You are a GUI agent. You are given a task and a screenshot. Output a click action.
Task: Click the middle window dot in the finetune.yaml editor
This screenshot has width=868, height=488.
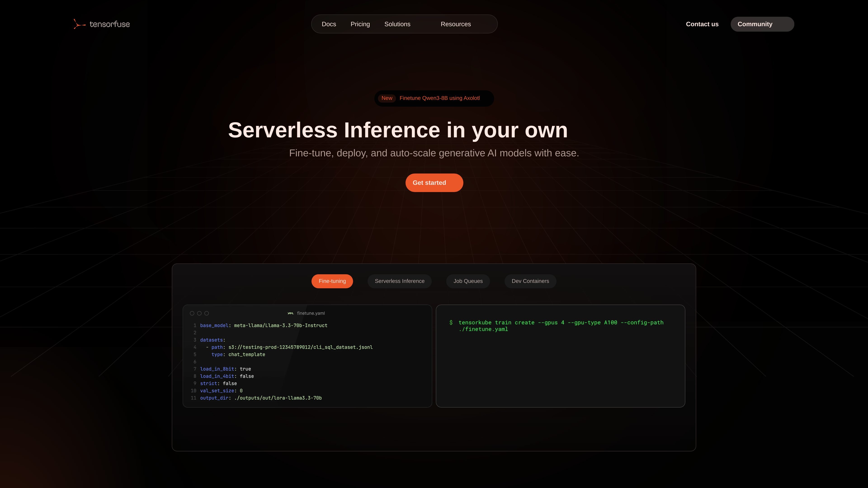pos(199,313)
